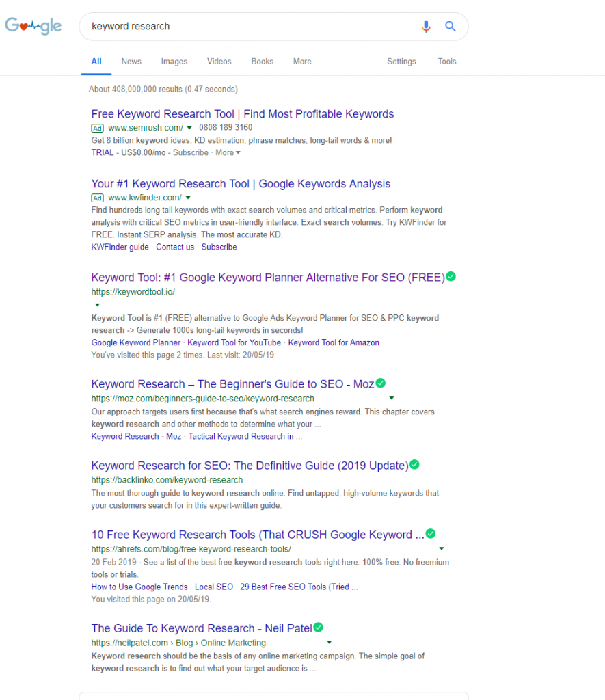Open 10 Free Keyword Research Tools result
The height and width of the screenshot is (700, 605).
258,535
